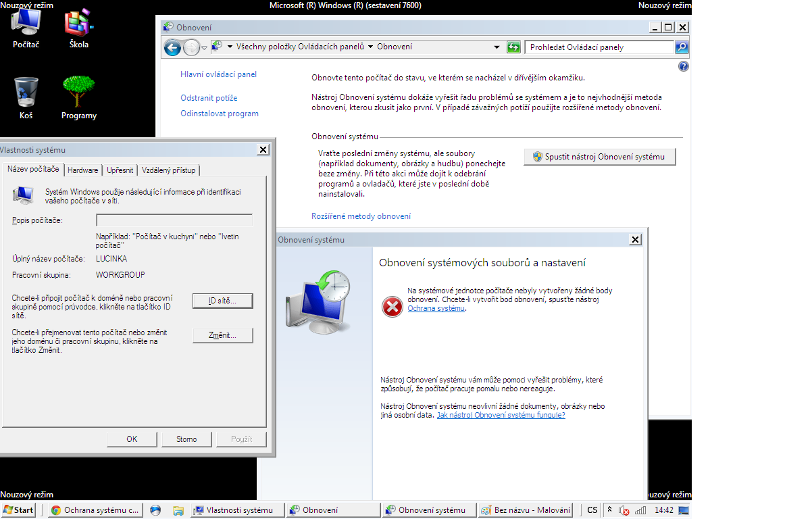The height and width of the screenshot is (519, 812).
Task: Open the blue Help question mark icon
Action: (x=683, y=66)
